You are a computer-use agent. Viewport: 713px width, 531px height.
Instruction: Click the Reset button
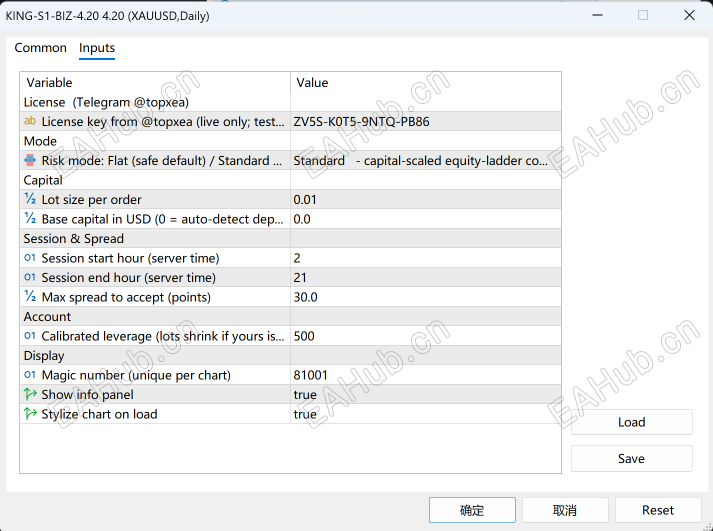[658, 510]
